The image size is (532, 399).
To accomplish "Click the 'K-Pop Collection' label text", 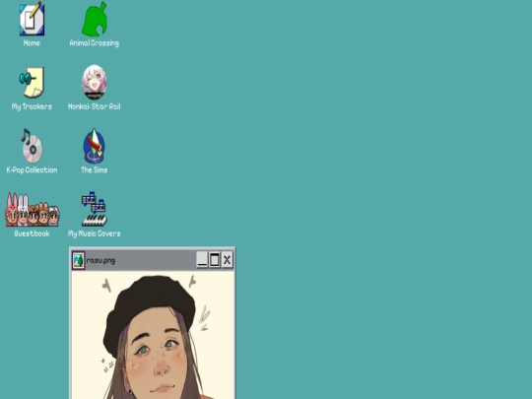I will click(x=32, y=170).
